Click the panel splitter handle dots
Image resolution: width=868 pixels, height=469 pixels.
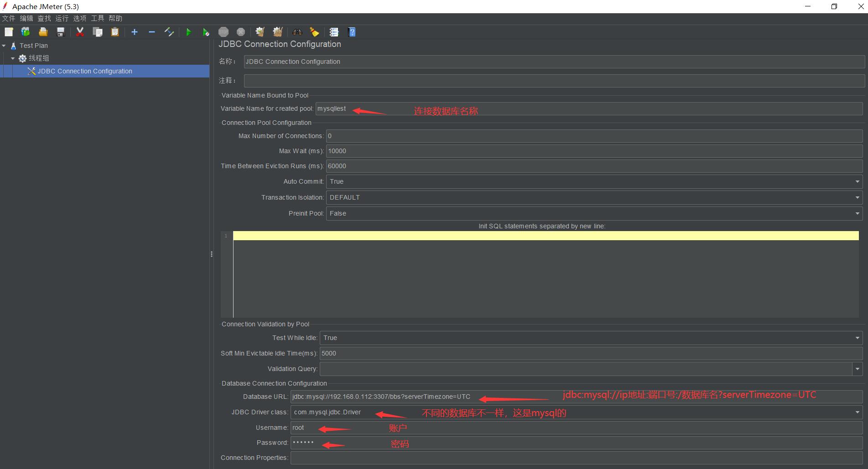pyautogui.click(x=212, y=254)
